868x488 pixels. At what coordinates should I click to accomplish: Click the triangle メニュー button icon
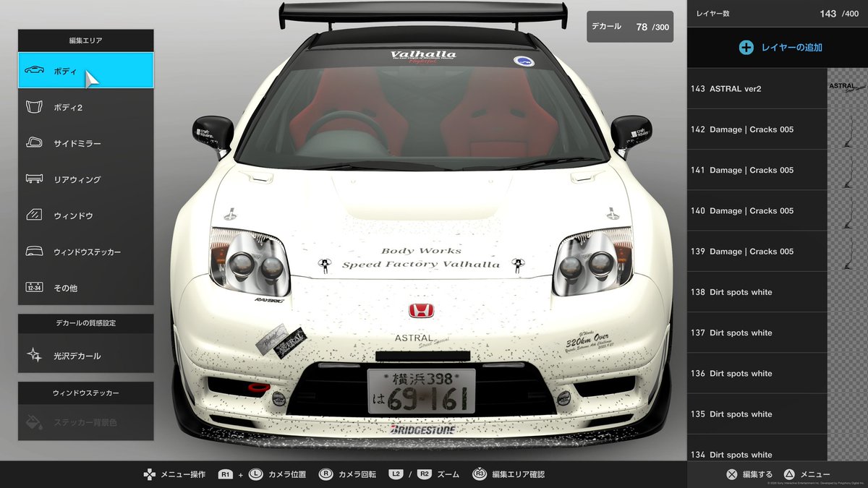tap(790, 474)
